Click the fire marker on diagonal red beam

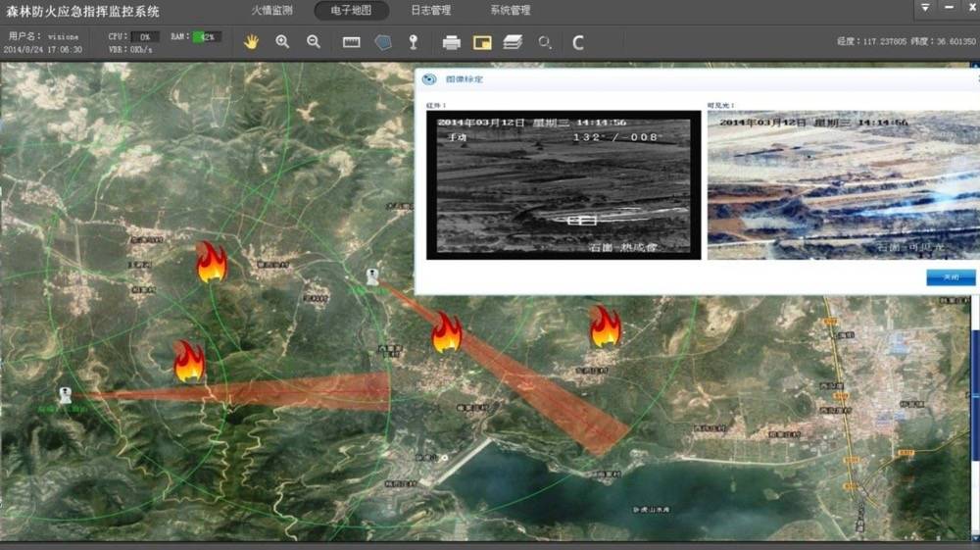click(446, 332)
